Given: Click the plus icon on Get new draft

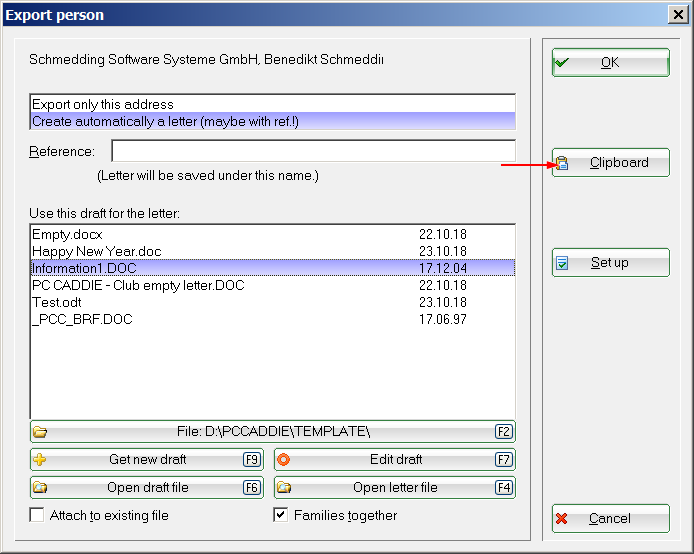Looking at the screenshot, I should 40,460.
